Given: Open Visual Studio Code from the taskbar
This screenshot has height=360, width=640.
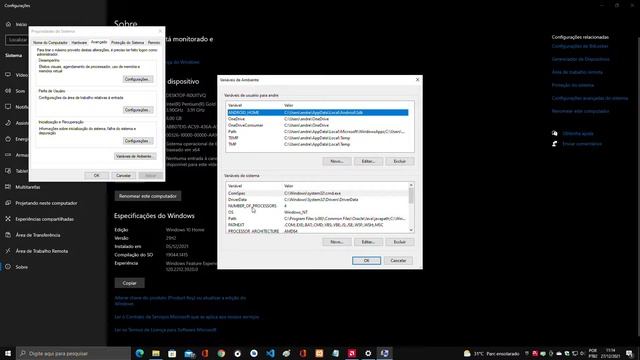Looking at the screenshot, I should (x=270, y=353).
